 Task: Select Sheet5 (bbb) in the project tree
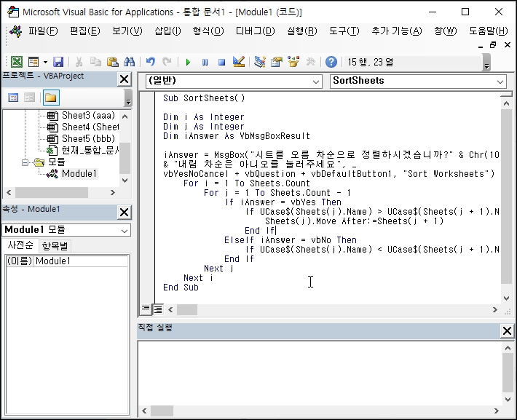[x=88, y=138]
